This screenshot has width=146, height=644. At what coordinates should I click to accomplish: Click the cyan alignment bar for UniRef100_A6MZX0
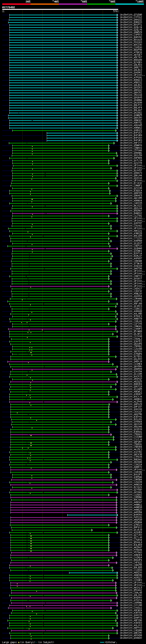pyautogui.click(x=94, y=572)
